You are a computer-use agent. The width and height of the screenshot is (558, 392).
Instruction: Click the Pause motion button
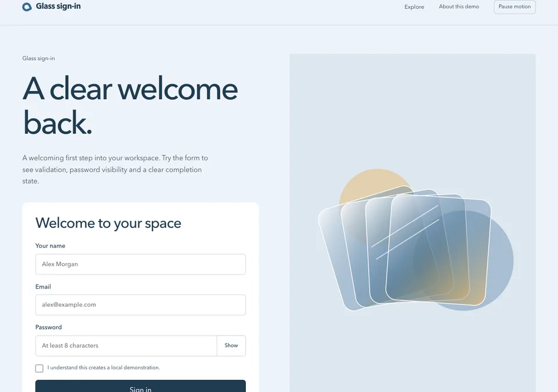(x=514, y=6)
